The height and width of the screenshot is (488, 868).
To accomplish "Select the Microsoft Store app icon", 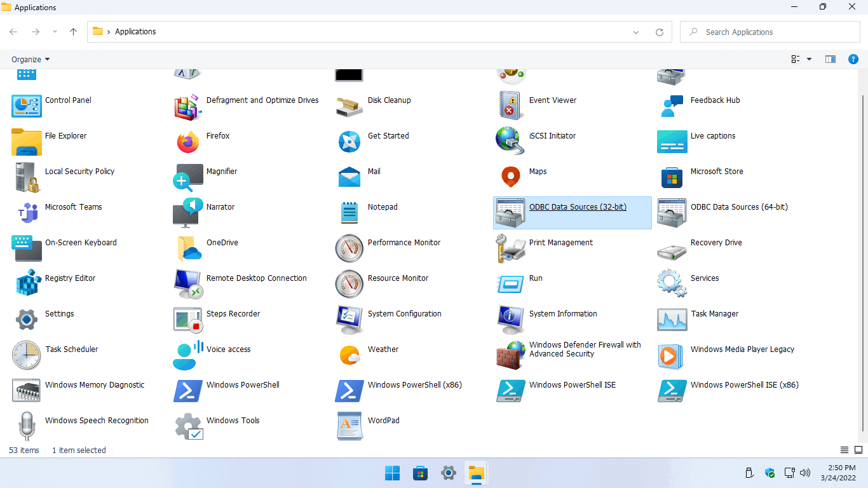I will tap(672, 177).
